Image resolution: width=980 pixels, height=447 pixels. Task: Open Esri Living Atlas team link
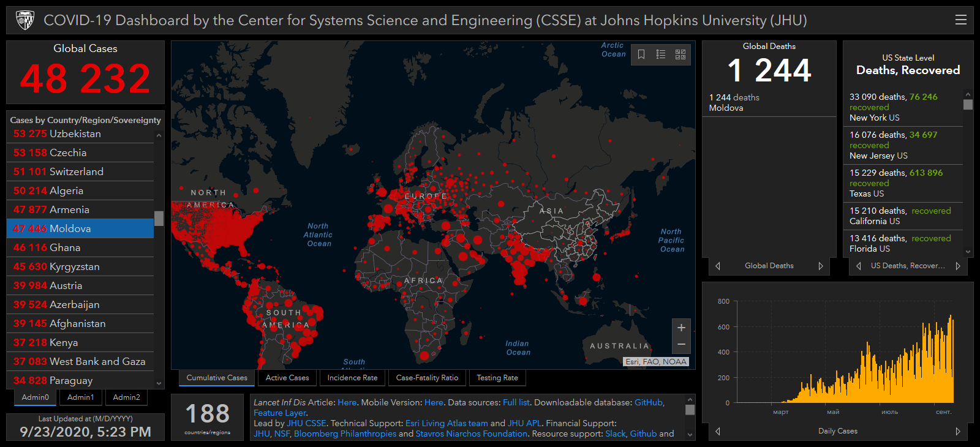click(447, 423)
